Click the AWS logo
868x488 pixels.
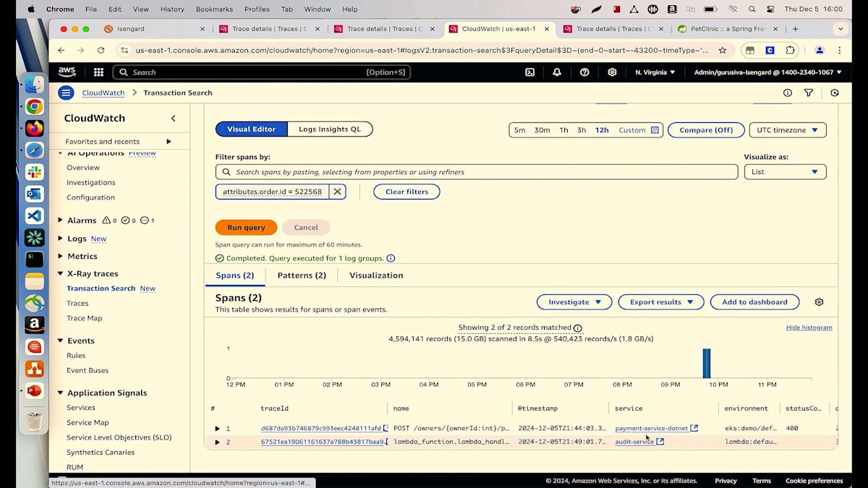tap(67, 72)
